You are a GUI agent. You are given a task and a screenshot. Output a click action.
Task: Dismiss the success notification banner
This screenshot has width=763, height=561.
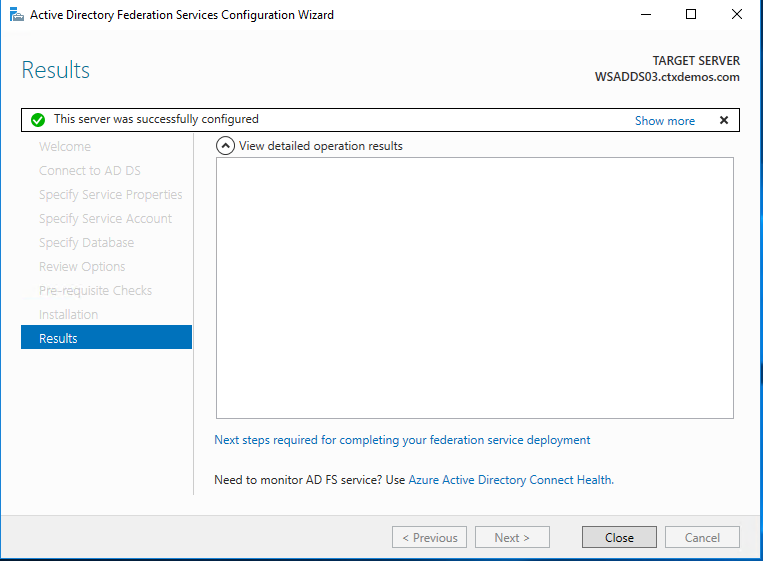724,120
